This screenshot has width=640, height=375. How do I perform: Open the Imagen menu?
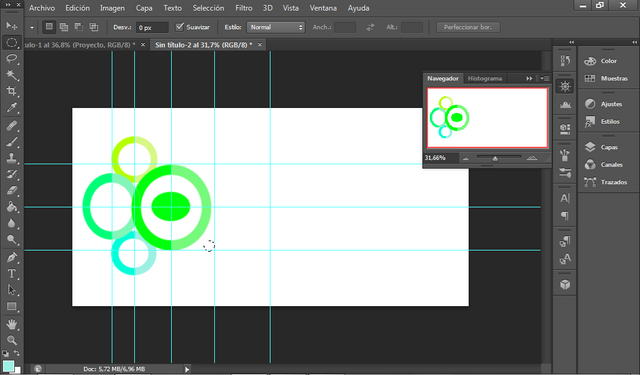pyautogui.click(x=112, y=8)
